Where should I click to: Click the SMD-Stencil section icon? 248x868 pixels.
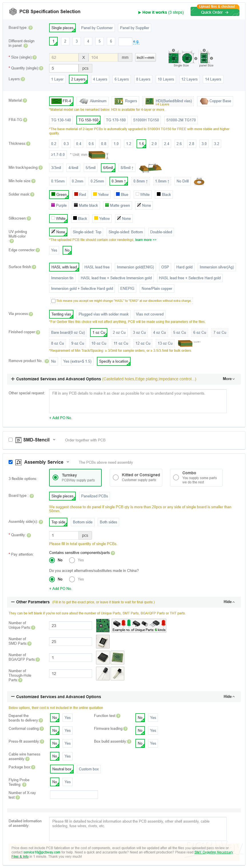click(19, 440)
